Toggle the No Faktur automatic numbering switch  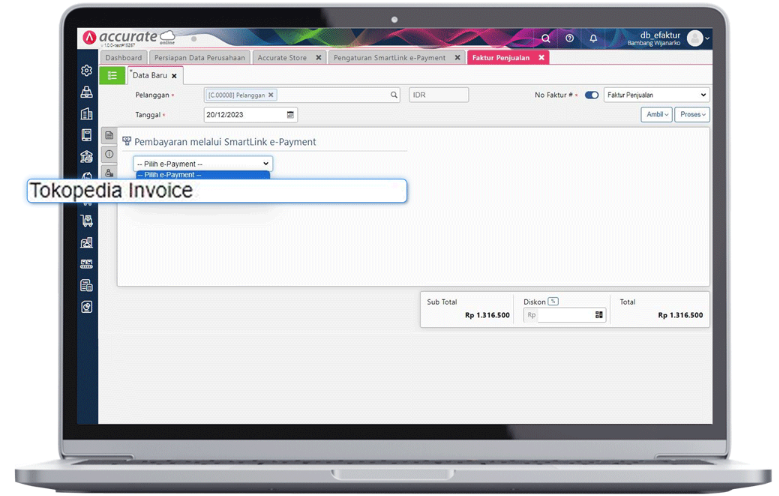591,95
